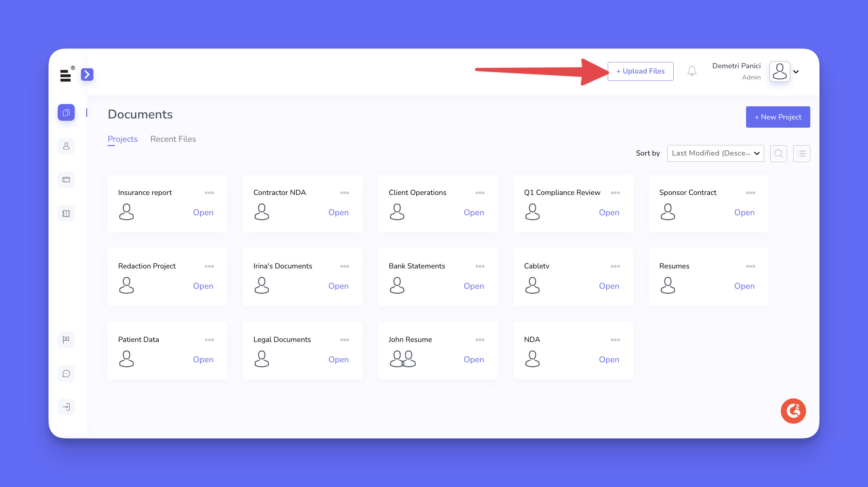Select the Projects tab
Screen dimensions: 868x487
coord(122,139)
